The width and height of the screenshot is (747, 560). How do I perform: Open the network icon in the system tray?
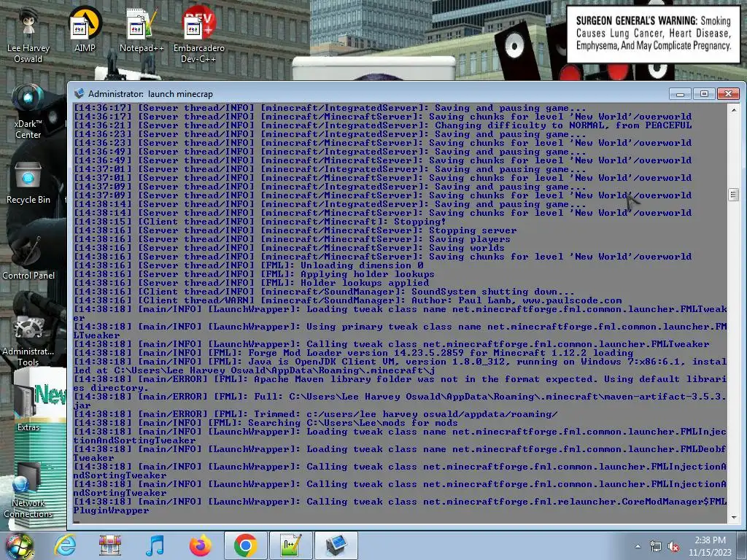point(656,547)
